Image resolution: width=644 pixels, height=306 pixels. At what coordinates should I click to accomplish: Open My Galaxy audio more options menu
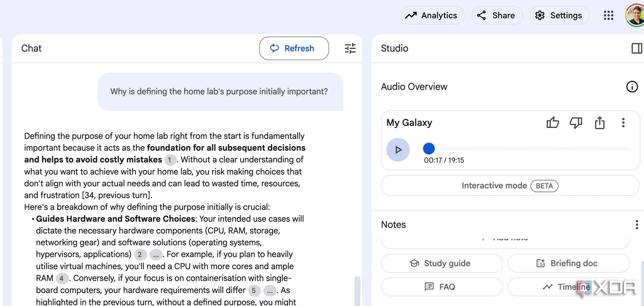click(x=623, y=123)
